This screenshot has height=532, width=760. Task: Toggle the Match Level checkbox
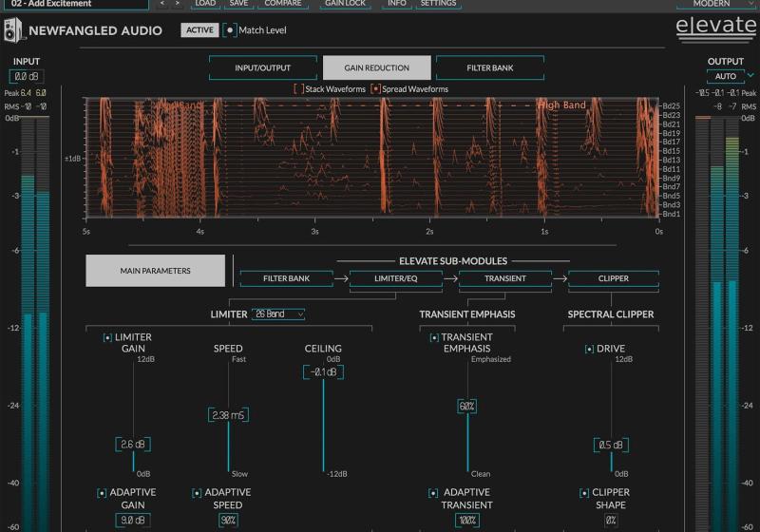click(x=230, y=30)
